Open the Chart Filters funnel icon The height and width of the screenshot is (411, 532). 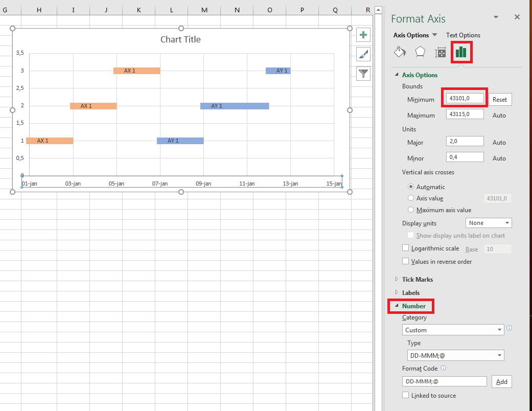pyautogui.click(x=363, y=73)
